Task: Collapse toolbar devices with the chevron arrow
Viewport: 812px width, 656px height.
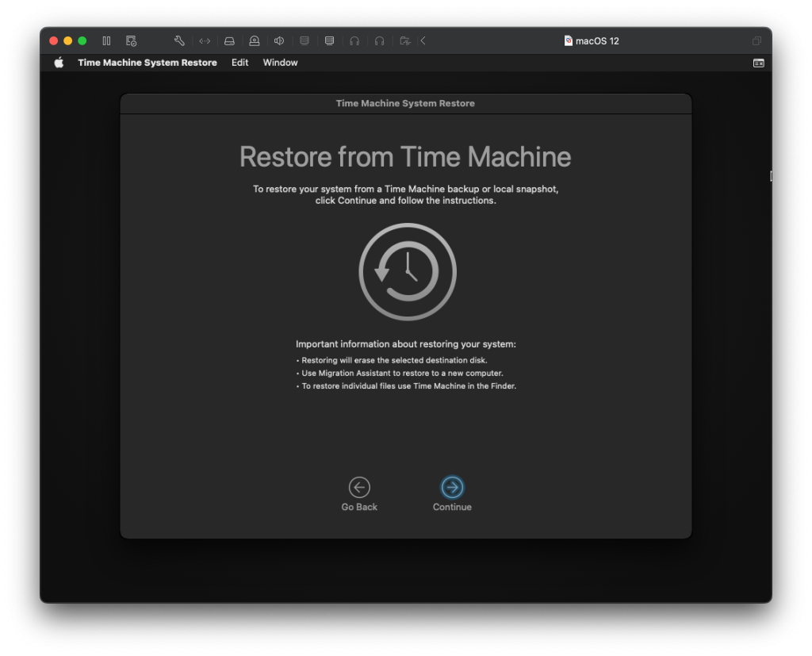Action: [423, 40]
